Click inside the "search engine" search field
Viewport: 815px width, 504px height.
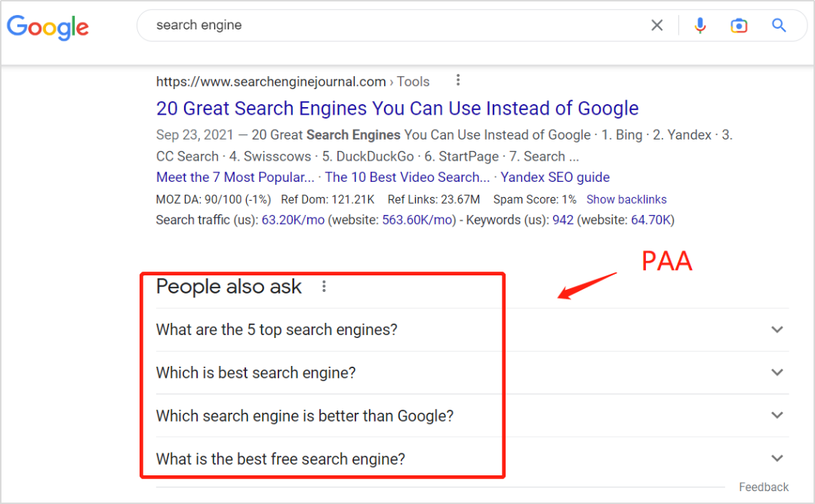tap(392, 26)
